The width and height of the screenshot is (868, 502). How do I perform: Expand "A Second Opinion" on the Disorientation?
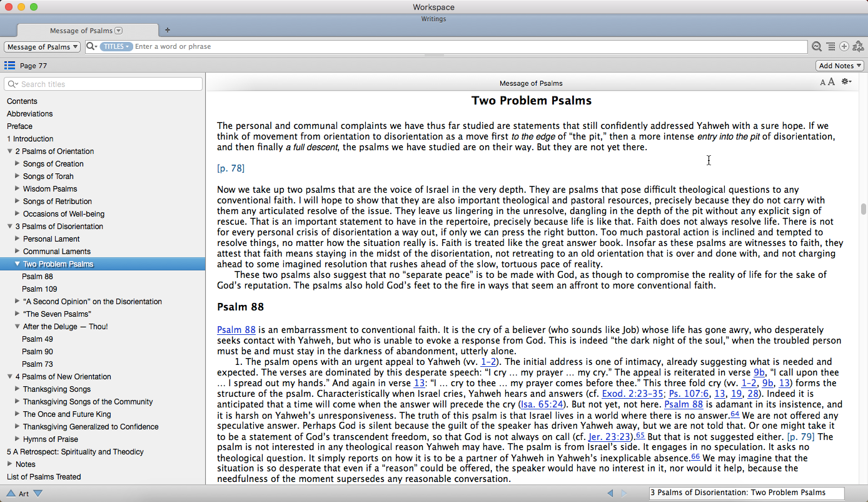tap(18, 301)
